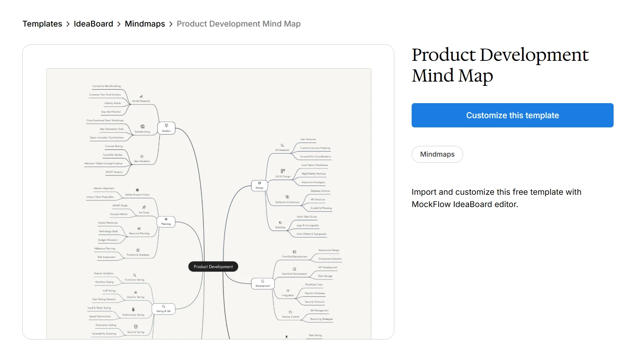Click the Timeline & Roadmap icon

pos(138,250)
